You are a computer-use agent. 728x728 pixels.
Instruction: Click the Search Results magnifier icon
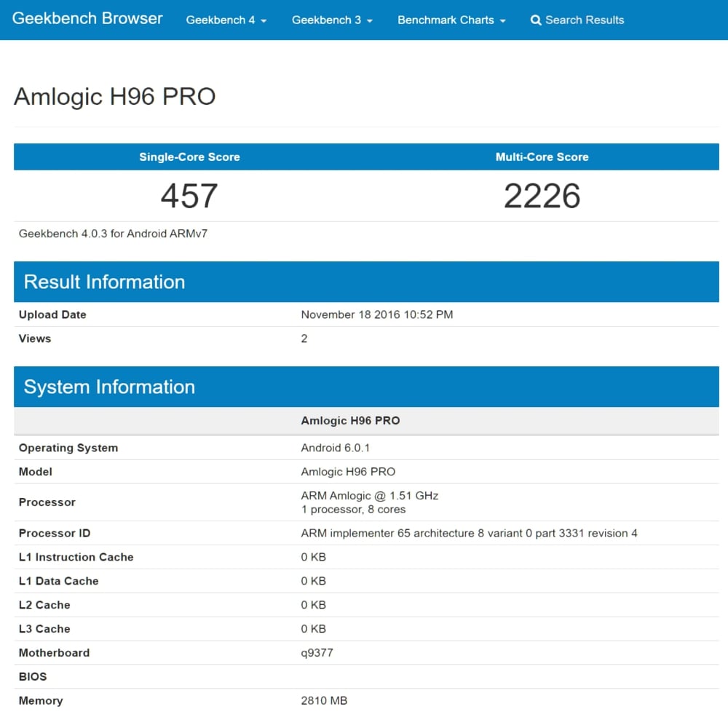tap(536, 20)
